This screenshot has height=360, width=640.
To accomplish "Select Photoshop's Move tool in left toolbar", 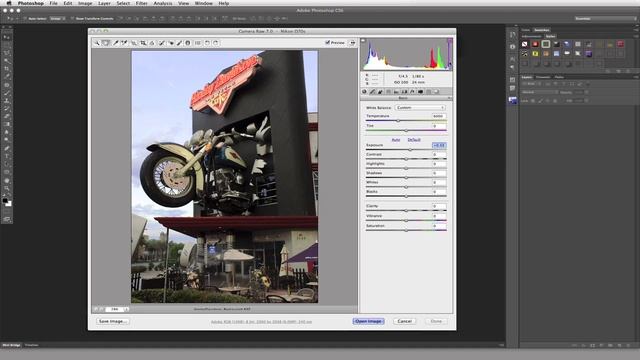I will (x=7, y=37).
